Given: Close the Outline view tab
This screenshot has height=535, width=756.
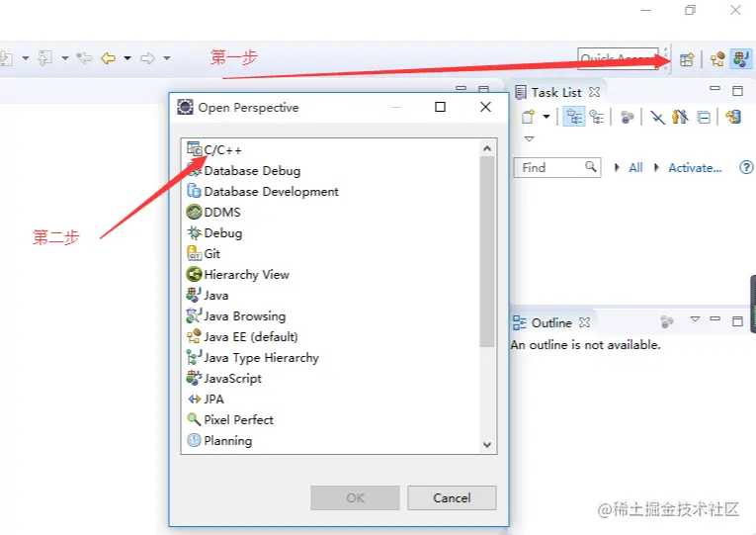Looking at the screenshot, I should [584, 322].
